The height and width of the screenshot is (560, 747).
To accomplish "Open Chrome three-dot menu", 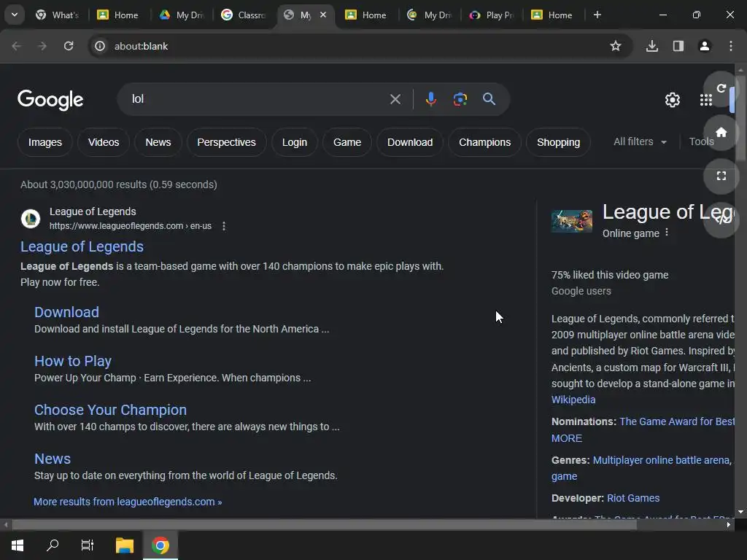I will tap(730, 46).
